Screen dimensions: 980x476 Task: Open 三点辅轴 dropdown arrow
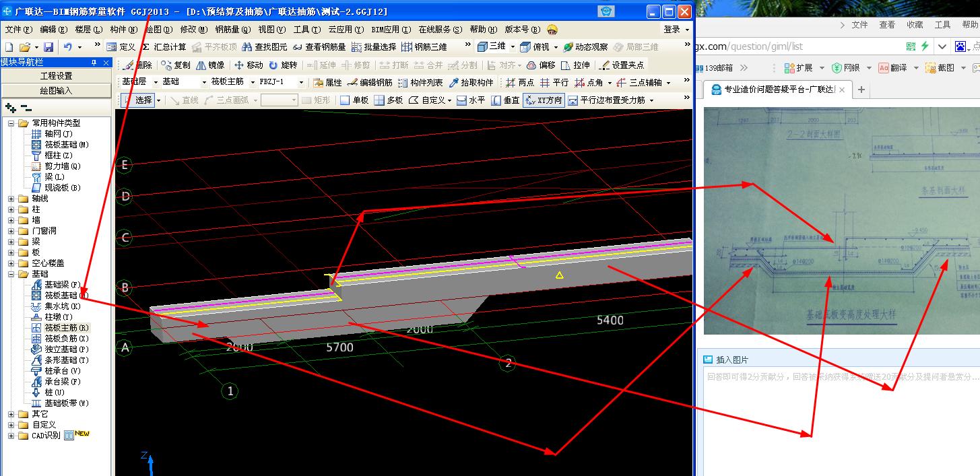point(667,82)
